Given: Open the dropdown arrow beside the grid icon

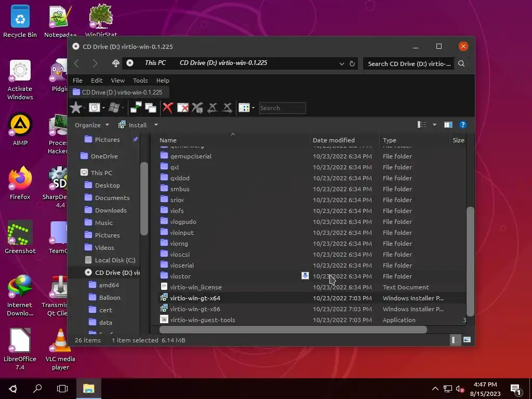Looking at the screenshot, I should (253, 108).
